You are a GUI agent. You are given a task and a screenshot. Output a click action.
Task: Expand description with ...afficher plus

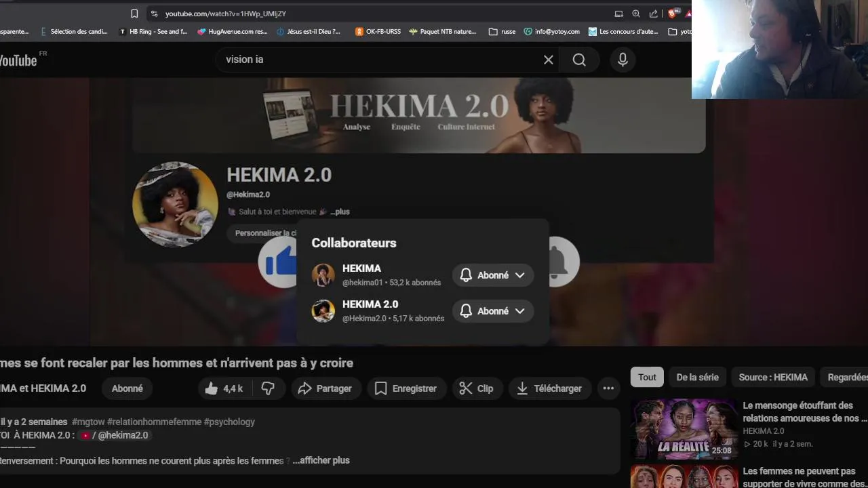[x=321, y=460]
